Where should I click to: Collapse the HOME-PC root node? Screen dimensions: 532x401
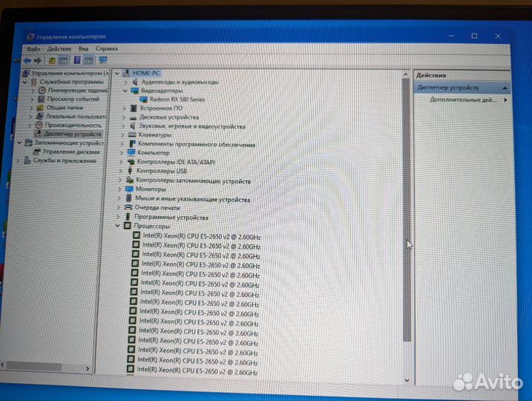(x=117, y=74)
